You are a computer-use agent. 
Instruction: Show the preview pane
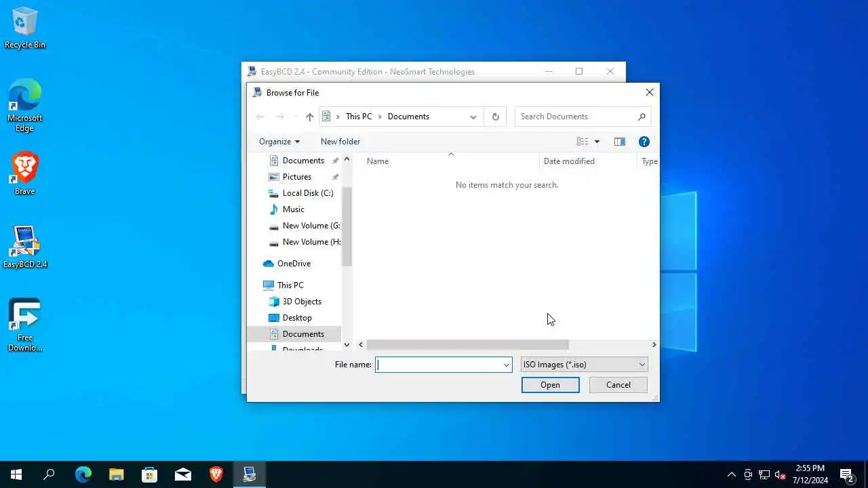coord(620,142)
